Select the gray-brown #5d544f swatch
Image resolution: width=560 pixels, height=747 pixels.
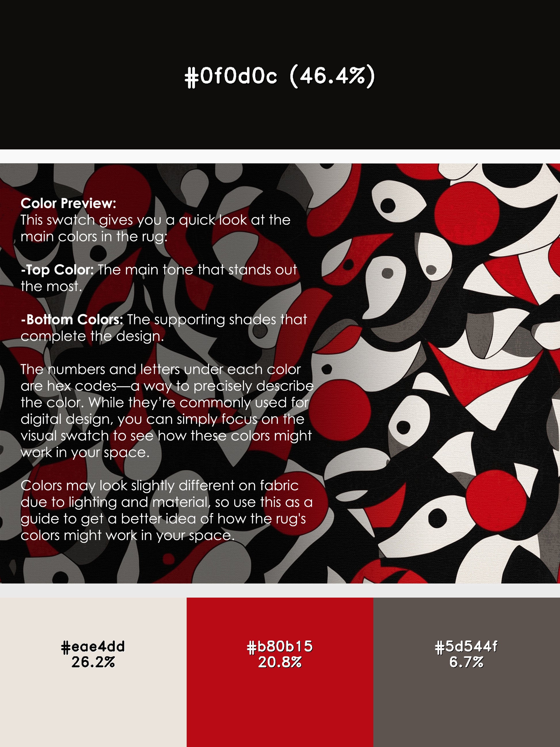(x=466, y=672)
